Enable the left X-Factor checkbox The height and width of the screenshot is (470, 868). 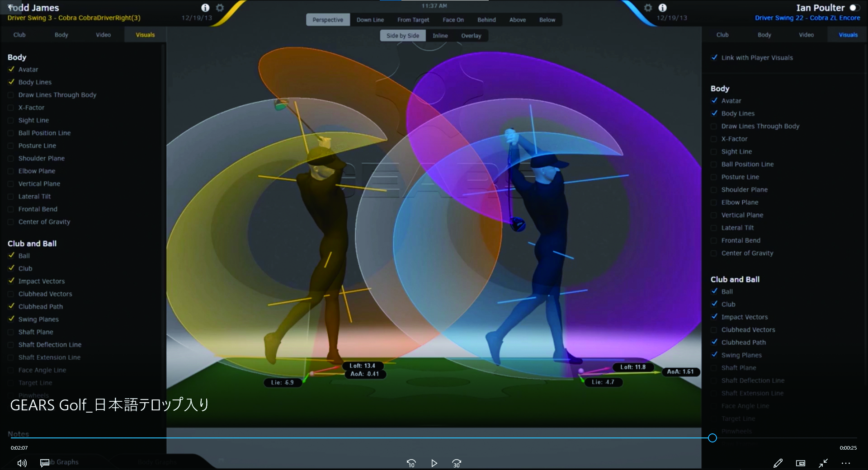(x=11, y=108)
